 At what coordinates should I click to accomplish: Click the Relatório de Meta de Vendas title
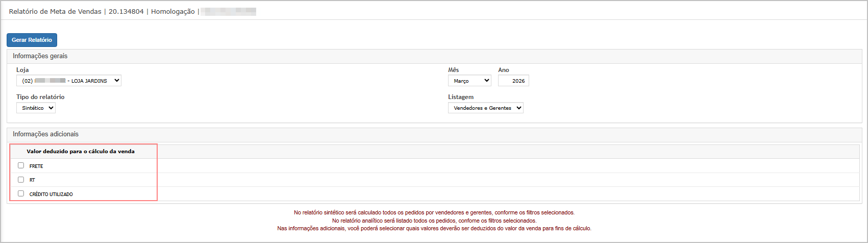[x=55, y=11]
